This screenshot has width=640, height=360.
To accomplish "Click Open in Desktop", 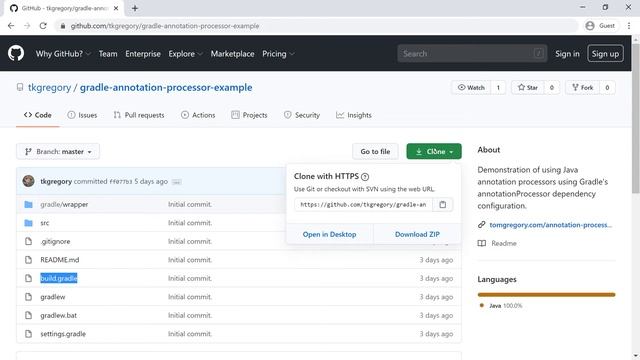I will tap(329, 234).
